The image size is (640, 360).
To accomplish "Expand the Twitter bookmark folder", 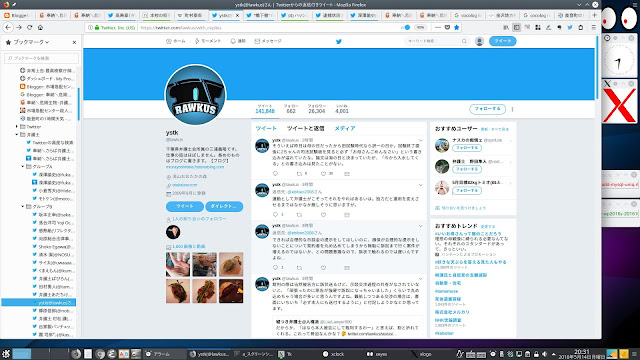I will click(17, 127).
